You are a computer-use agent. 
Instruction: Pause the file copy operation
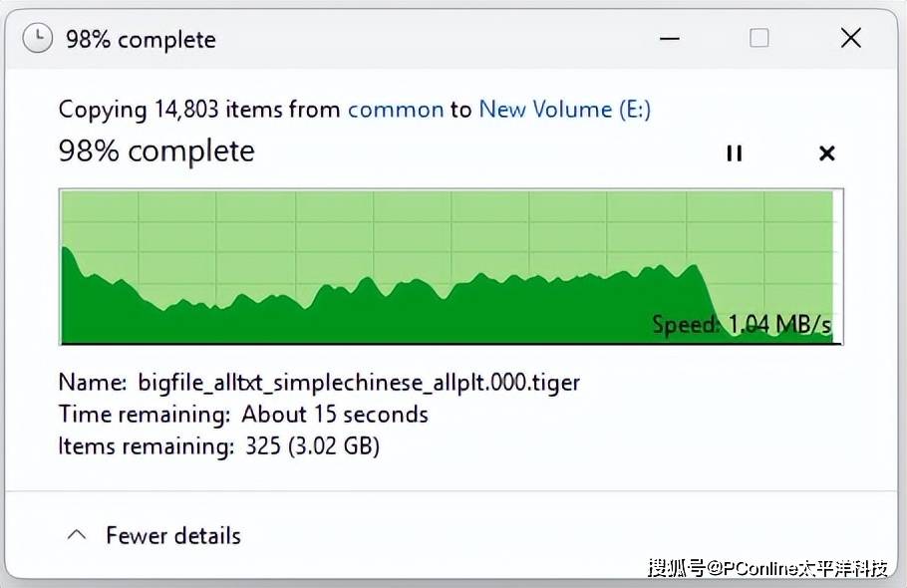734,153
